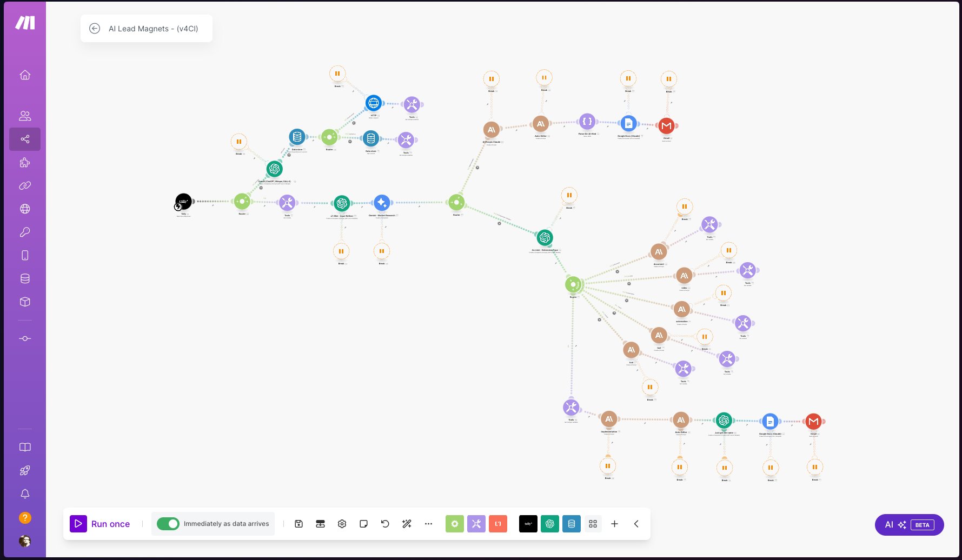Select the bottom-row Gmail module
This screenshot has width=962, height=560.
pos(814,421)
